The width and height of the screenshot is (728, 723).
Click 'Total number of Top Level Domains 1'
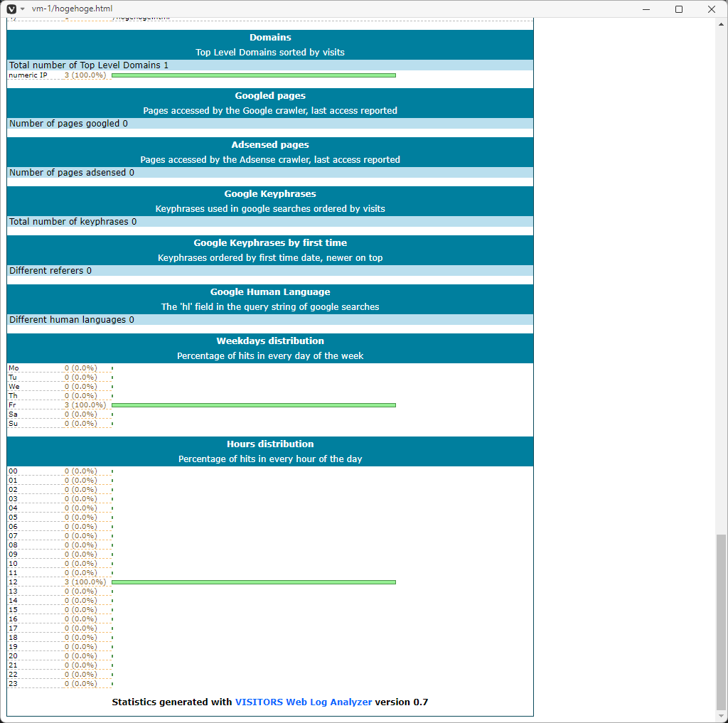(x=89, y=65)
